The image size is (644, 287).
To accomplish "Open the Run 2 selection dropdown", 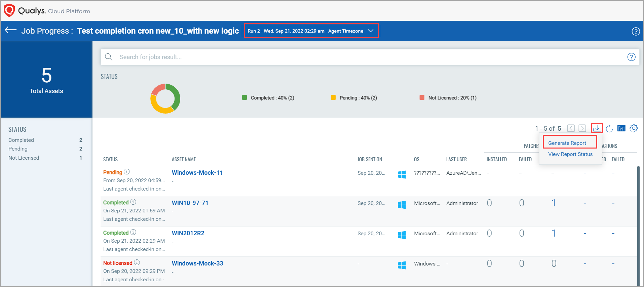I will coord(311,31).
